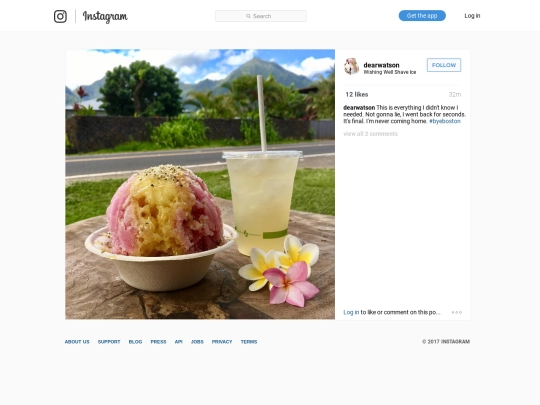Open the #byeboston hashtag
The height and width of the screenshot is (405, 540).
coord(445,121)
